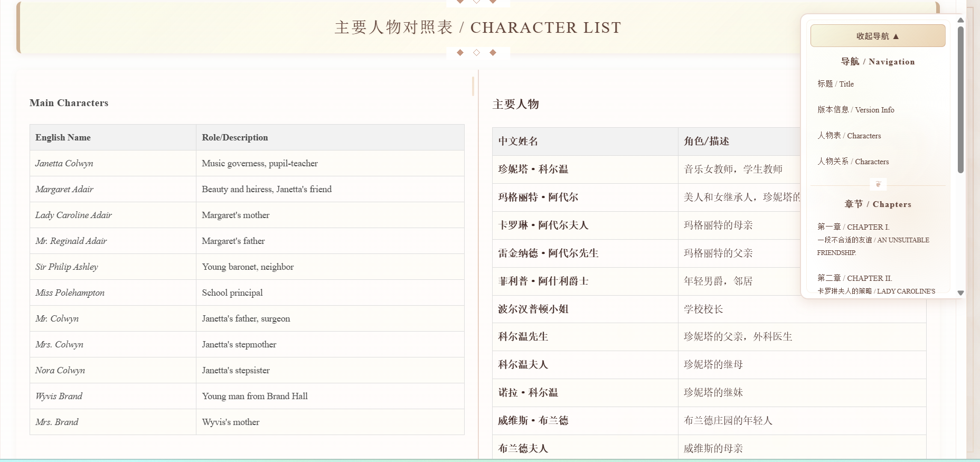This screenshot has height=462, width=980.
Task: Click the right filled diamond under the title
Action: click(493, 52)
